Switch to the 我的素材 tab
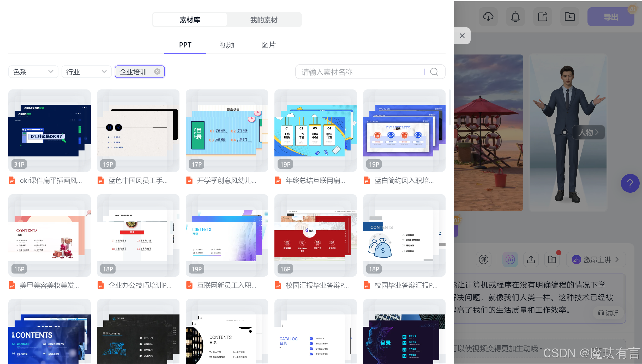Viewport: 642px width, 364px height. [x=264, y=20]
